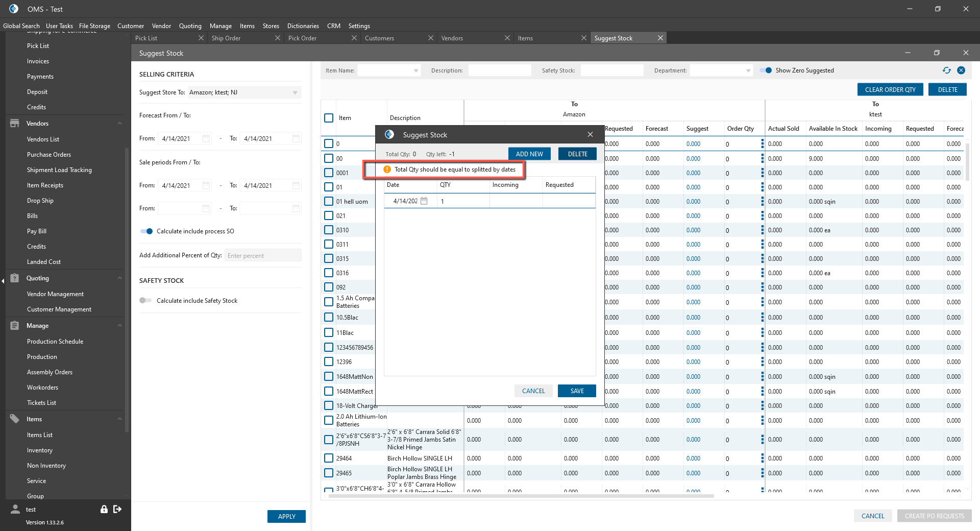Click the lock icon beside user test
980x531 pixels.
point(104,509)
